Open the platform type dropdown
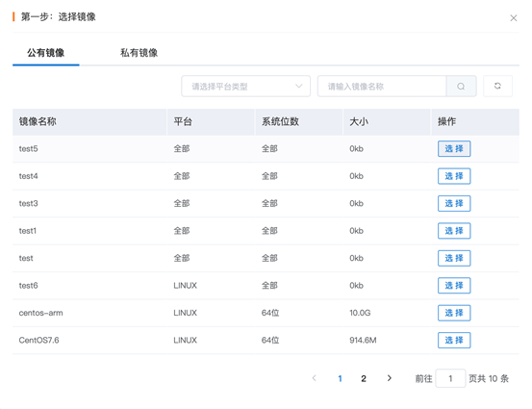532x409 pixels. [245, 87]
